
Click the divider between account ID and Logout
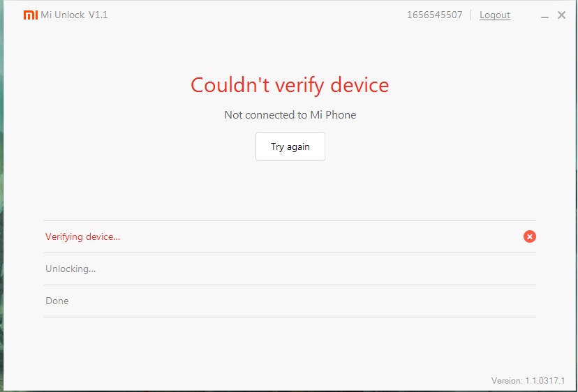click(471, 15)
